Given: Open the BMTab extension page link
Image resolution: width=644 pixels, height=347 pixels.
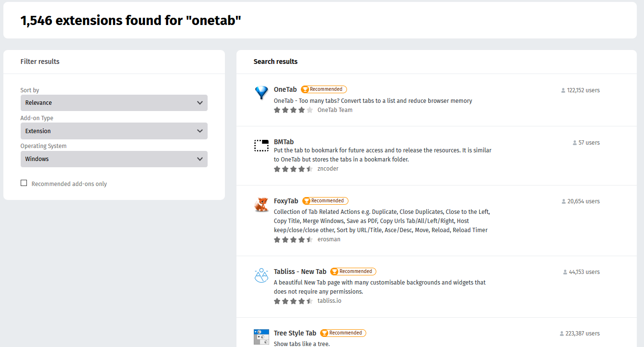Looking at the screenshot, I should [x=284, y=142].
